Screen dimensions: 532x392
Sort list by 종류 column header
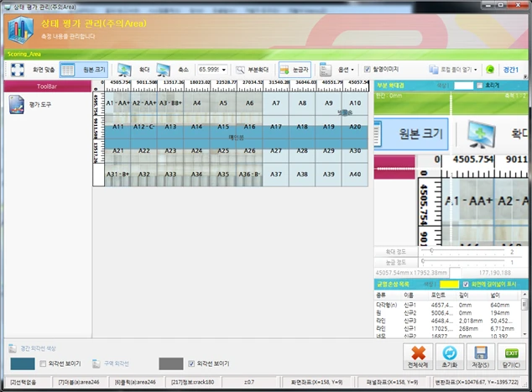point(389,295)
